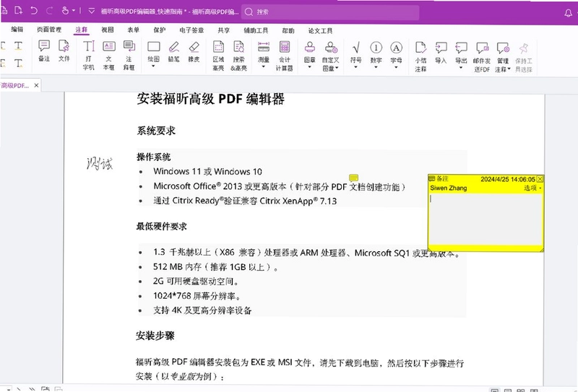Image resolution: width=578 pixels, height=392 pixels.
Task: Expand the 绘图 drawing dropdown
Action: (153, 66)
